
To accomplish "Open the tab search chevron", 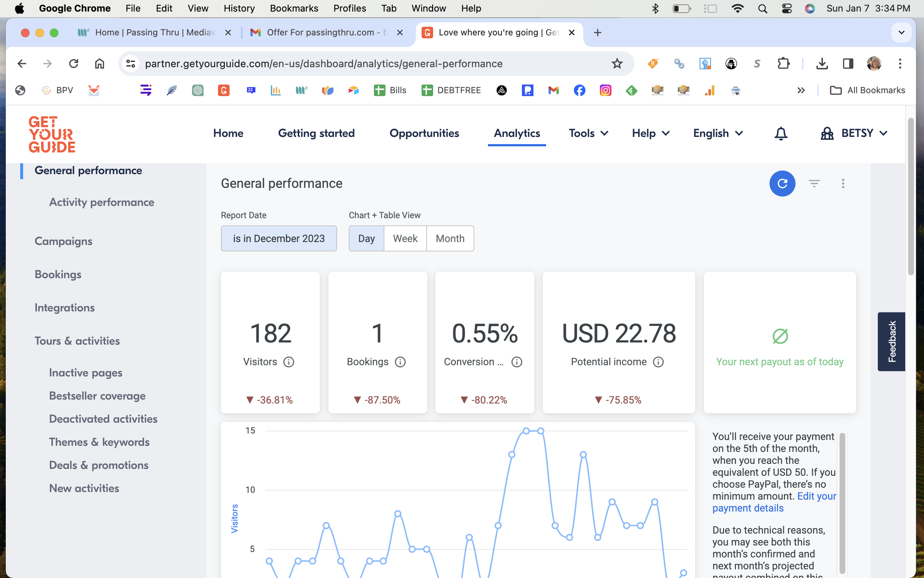I will pos(902,33).
